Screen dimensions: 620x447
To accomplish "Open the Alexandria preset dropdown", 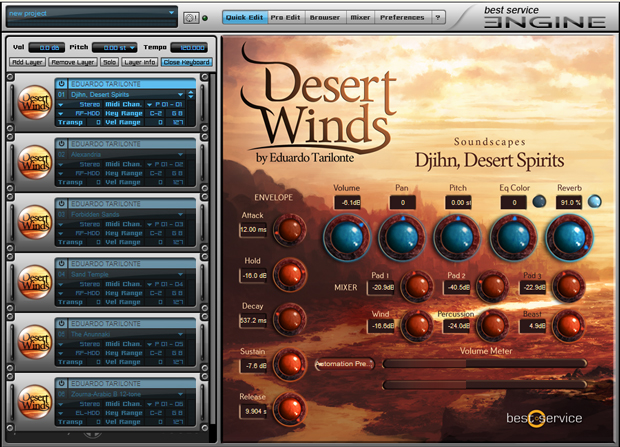I will (180, 154).
